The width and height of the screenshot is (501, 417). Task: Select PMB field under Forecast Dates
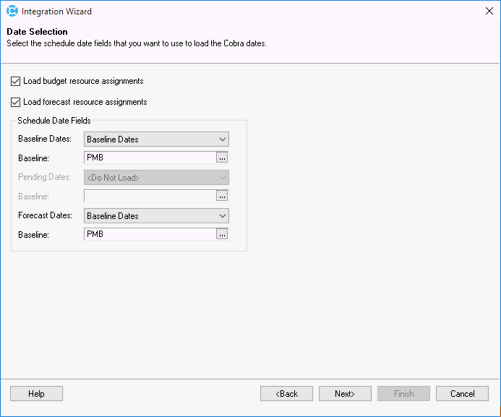[x=150, y=234]
